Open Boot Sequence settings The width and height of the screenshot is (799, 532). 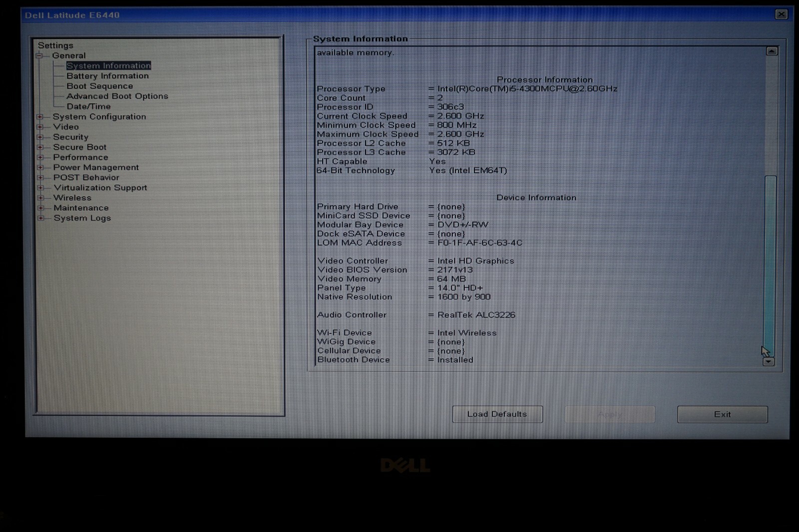click(99, 86)
